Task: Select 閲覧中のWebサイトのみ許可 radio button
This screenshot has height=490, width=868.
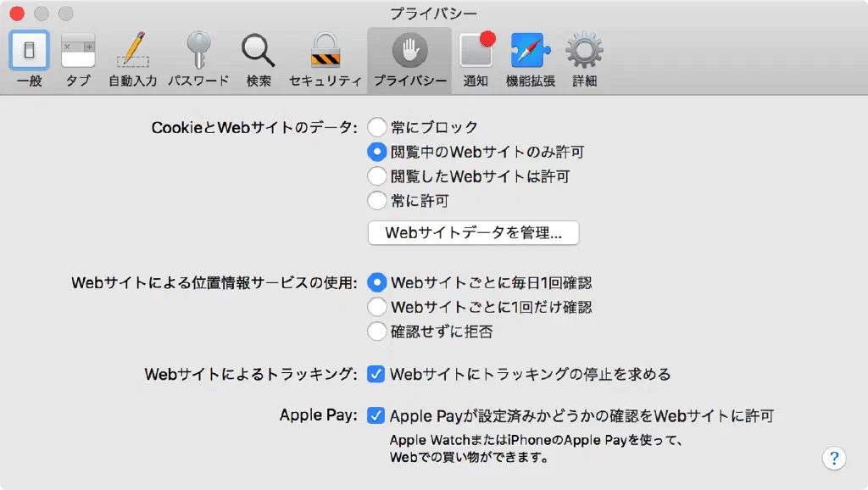Action: [377, 152]
